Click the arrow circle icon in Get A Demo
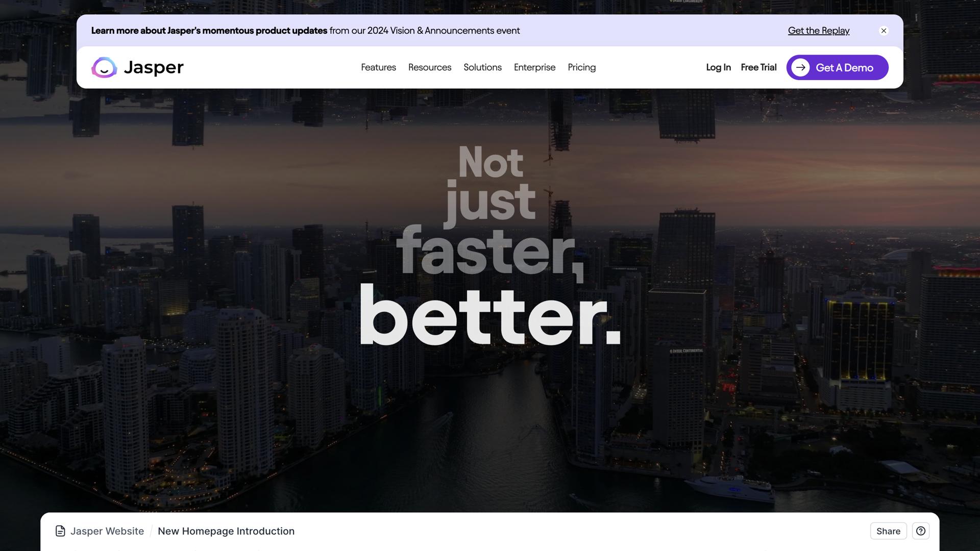The height and width of the screenshot is (551, 980). point(800,67)
